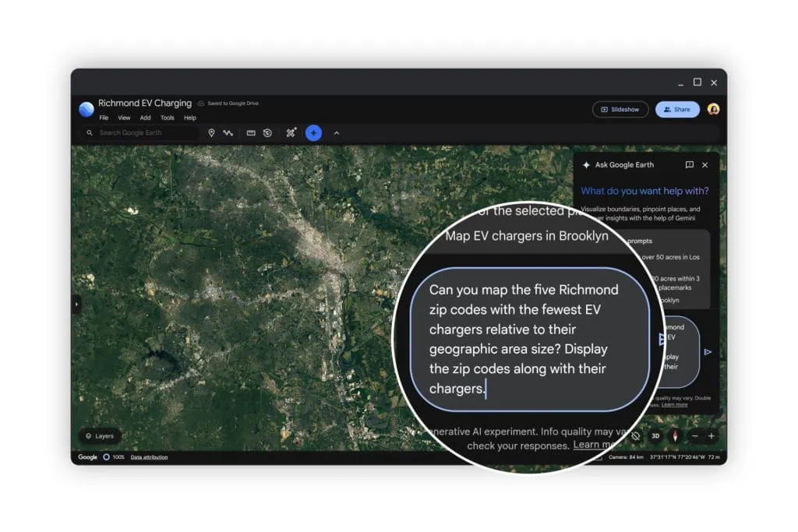This screenshot has width=798, height=532.
Task: Send feedback from the Ask Google Earth panel
Action: [x=690, y=164]
